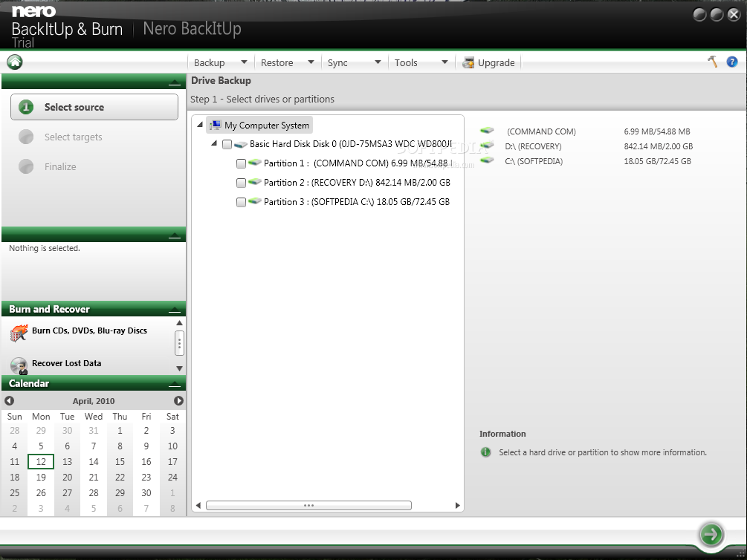Viewport: 747px width, 560px height.
Task: Select April 12 in the calendar
Action: [x=41, y=461]
